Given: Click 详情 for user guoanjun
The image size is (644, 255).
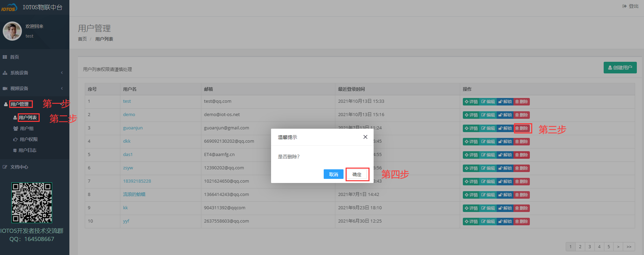Looking at the screenshot, I should [471, 128].
